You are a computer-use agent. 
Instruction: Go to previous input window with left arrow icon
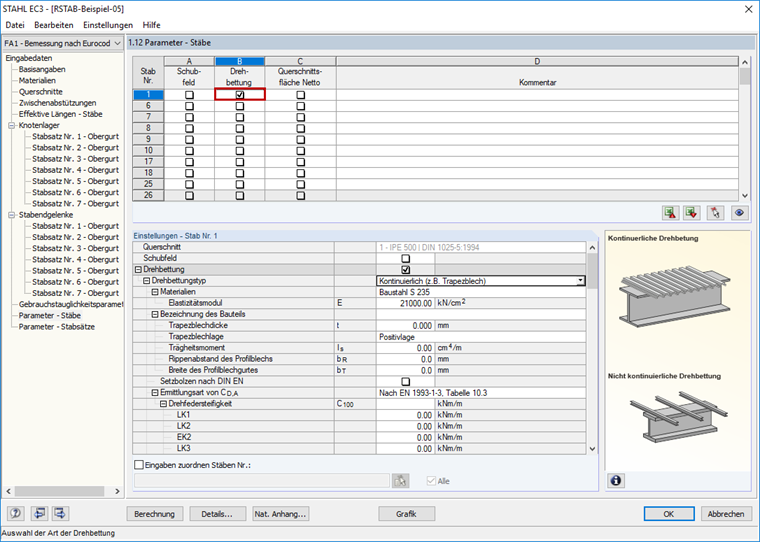[39, 513]
